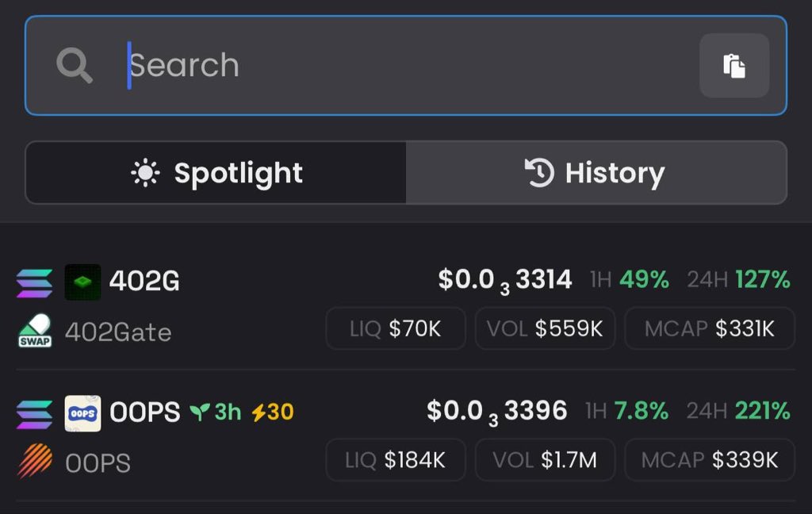Click the OOPS 24H change 221%
Screen dimensions: 812x514
coord(738,411)
